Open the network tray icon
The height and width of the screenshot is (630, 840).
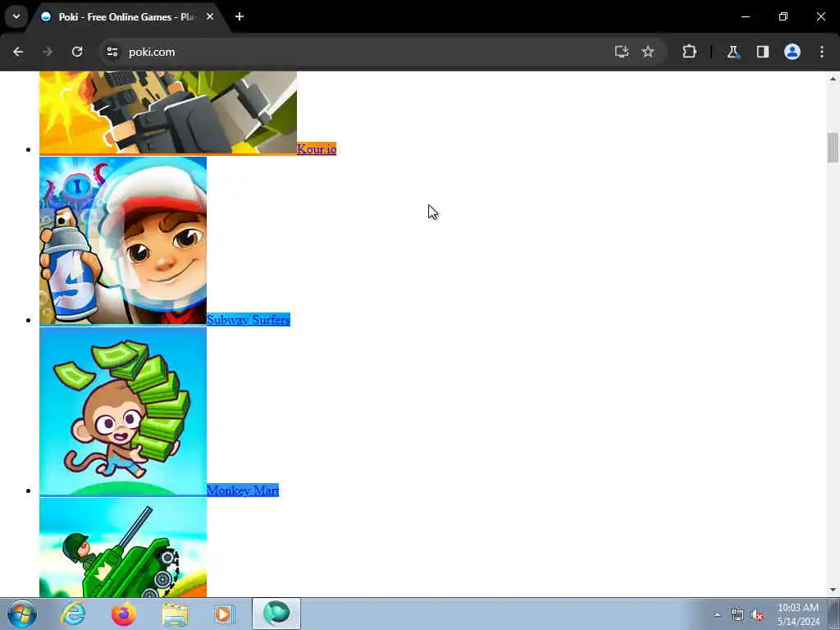[x=737, y=615]
